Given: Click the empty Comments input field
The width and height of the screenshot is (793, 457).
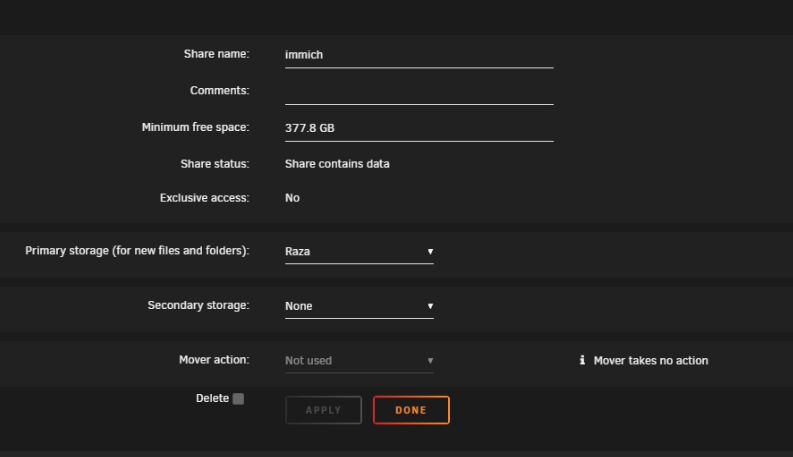Looking at the screenshot, I should pos(419,92).
